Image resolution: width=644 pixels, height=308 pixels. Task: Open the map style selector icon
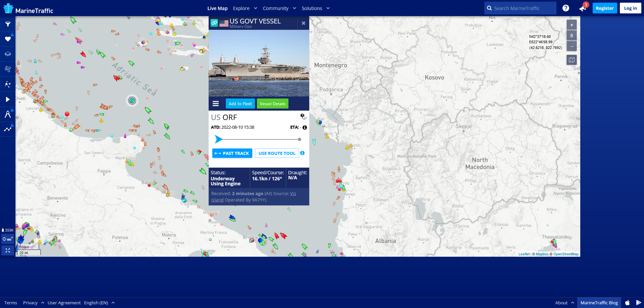(x=572, y=60)
